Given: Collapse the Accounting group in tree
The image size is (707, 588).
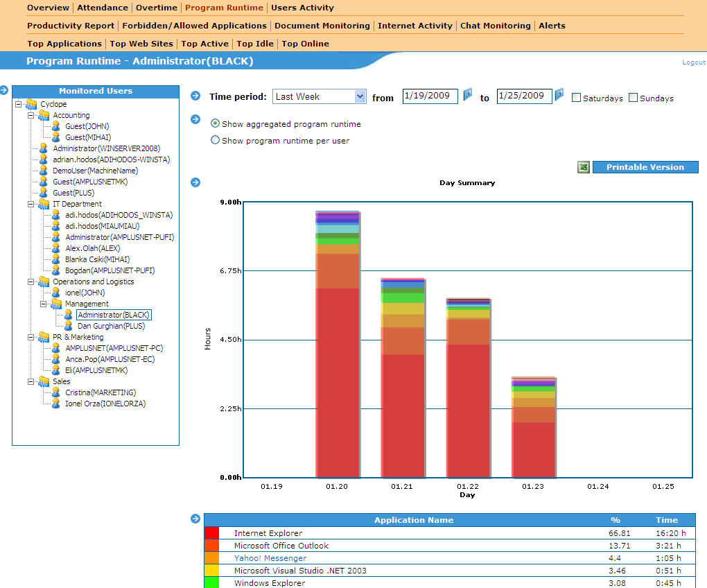Looking at the screenshot, I should tap(31, 115).
